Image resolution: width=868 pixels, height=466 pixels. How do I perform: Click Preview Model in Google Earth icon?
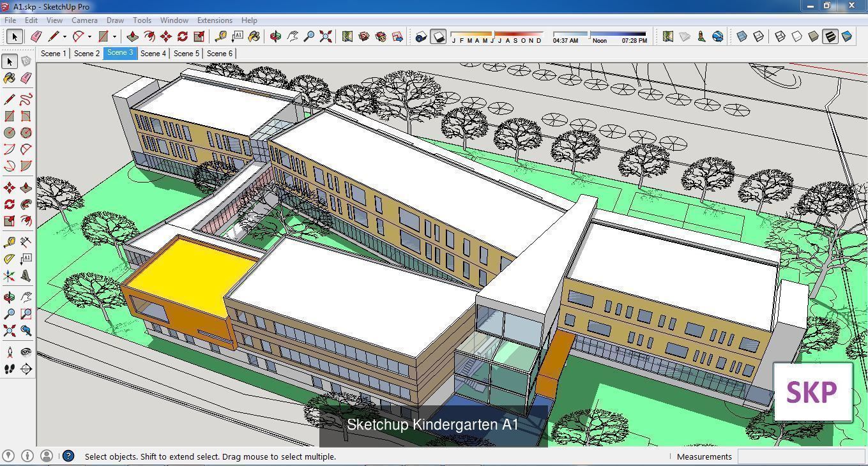tap(717, 36)
